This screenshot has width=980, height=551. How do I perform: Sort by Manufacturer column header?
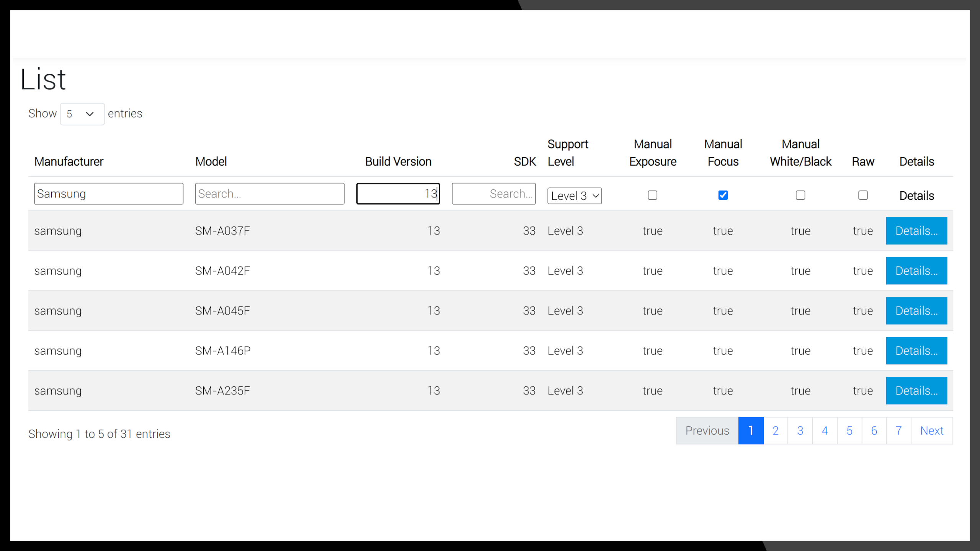coord(69,161)
